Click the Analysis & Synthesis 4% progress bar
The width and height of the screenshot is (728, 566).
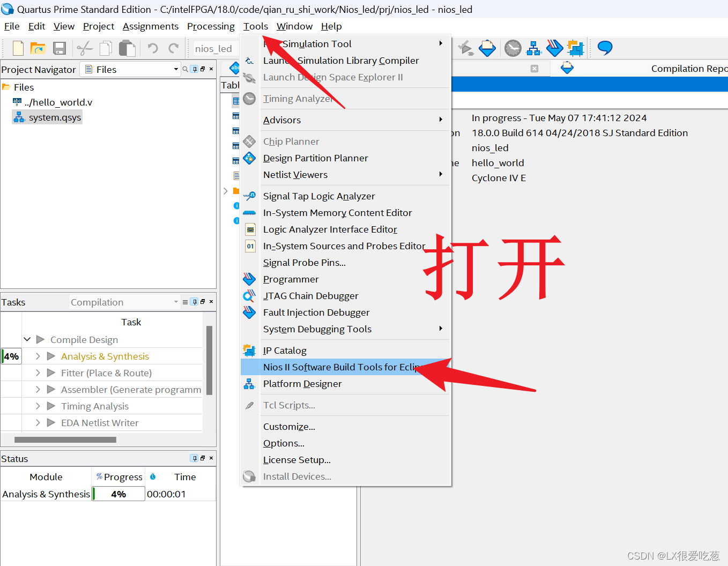point(118,494)
